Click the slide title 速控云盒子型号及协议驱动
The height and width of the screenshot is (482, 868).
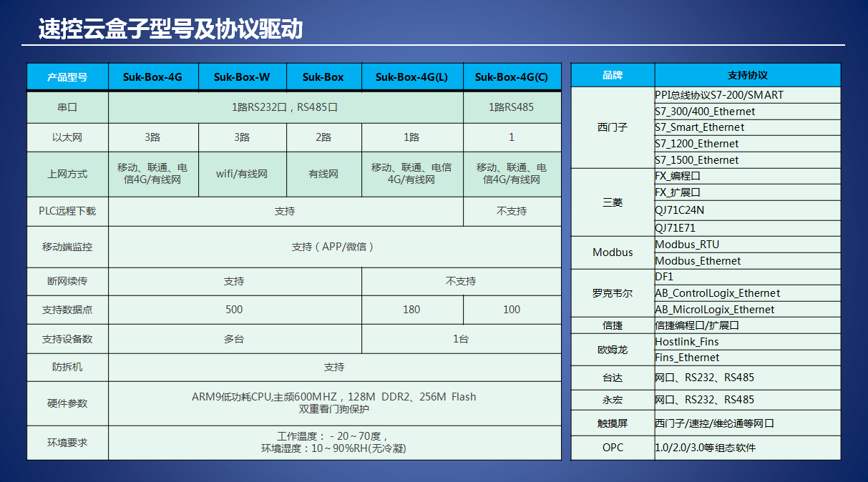(170, 29)
